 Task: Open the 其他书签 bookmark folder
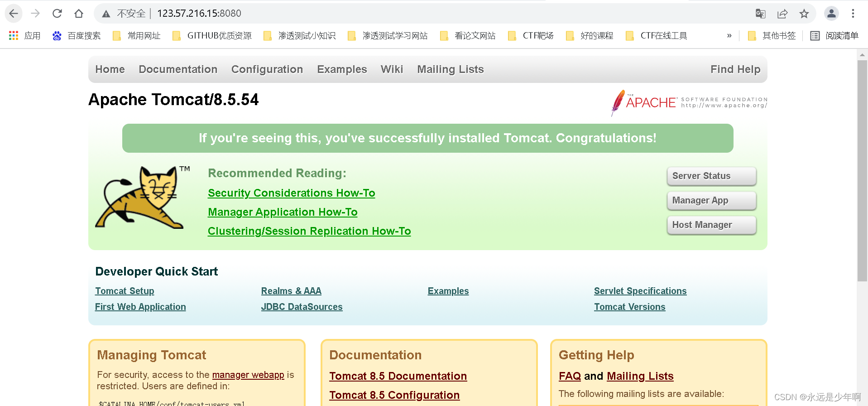point(772,36)
